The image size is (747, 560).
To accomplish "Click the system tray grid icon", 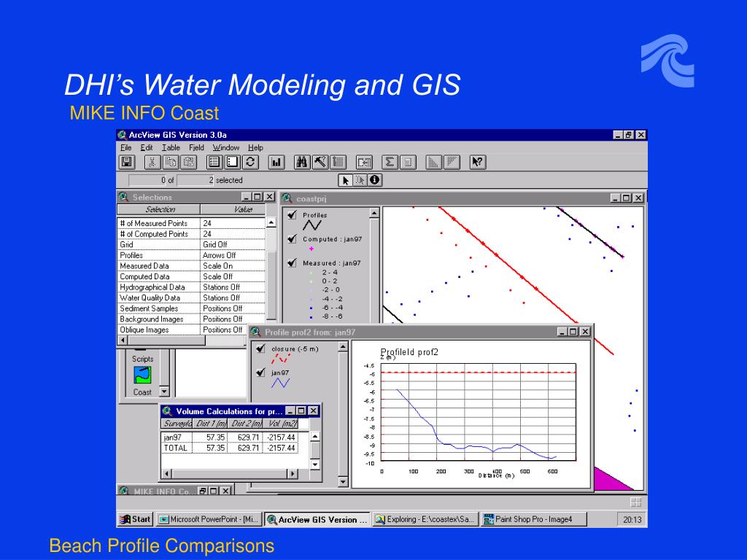I will click(635, 502).
